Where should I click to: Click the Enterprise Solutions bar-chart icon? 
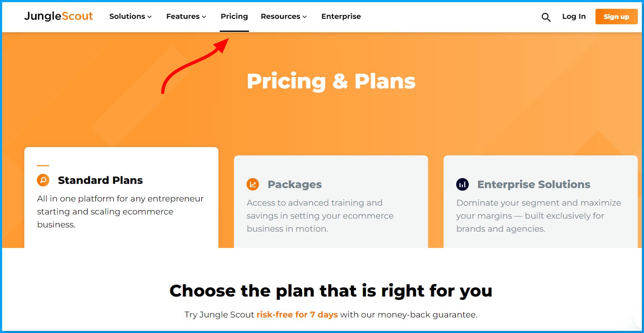pyautogui.click(x=462, y=184)
